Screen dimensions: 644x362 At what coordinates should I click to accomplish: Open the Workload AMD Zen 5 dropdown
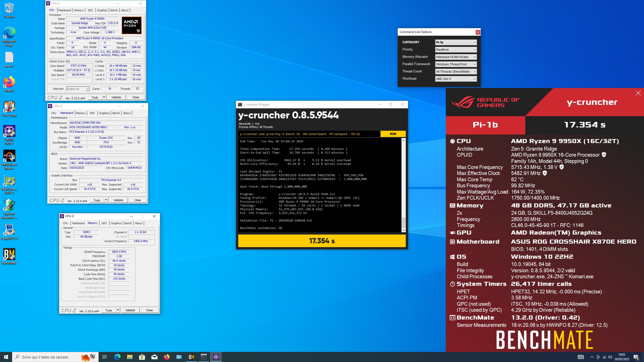(x=456, y=79)
